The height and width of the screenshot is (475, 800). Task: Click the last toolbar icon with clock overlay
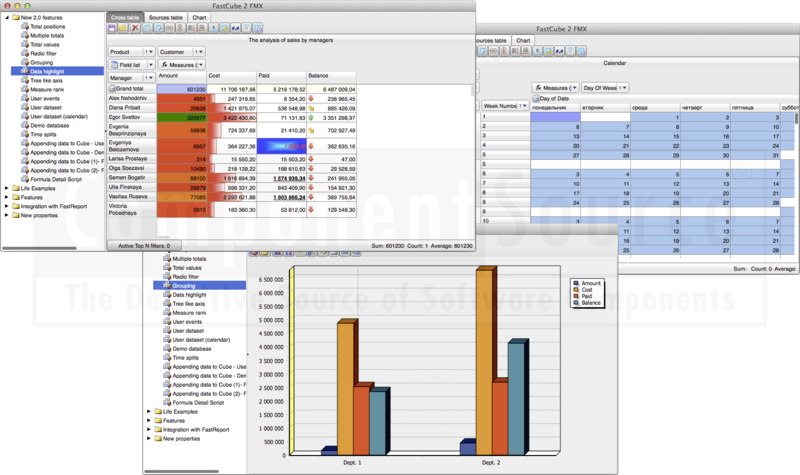pyautogui.click(x=258, y=28)
